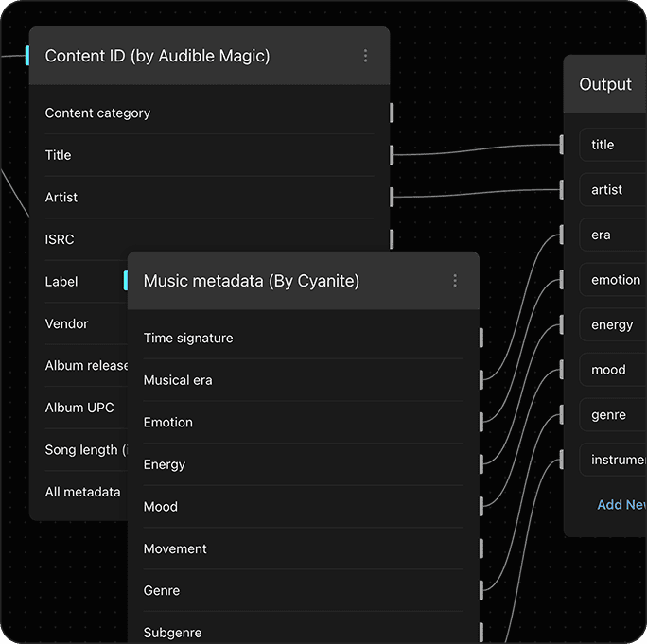Click the Artist row output port
The height and width of the screenshot is (644, 647).
click(x=391, y=197)
